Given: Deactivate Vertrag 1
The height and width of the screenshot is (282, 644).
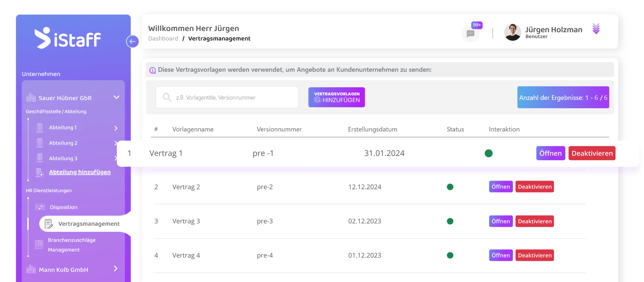Looking at the screenshot, I should pos(592,153).
